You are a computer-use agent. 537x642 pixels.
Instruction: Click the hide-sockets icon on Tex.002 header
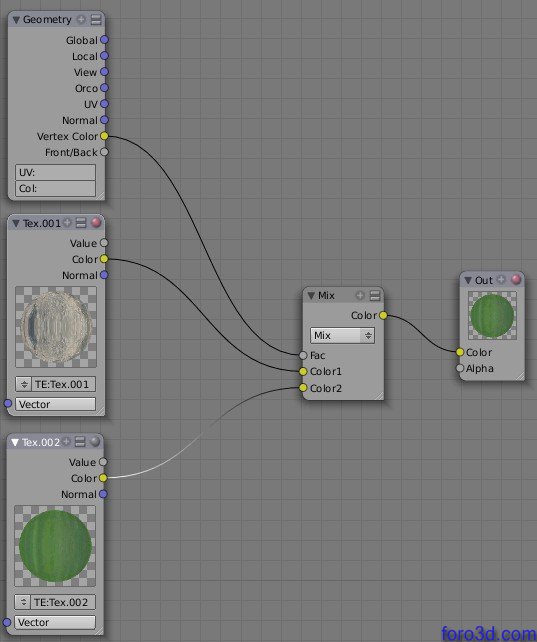[80, 442]
